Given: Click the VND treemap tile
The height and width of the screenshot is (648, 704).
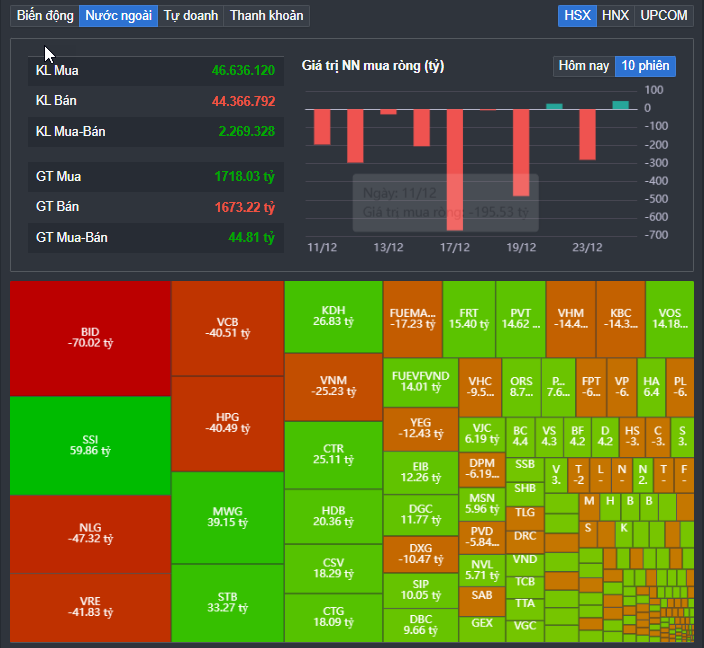Looking at the screenshot, I should pos(525,564).
